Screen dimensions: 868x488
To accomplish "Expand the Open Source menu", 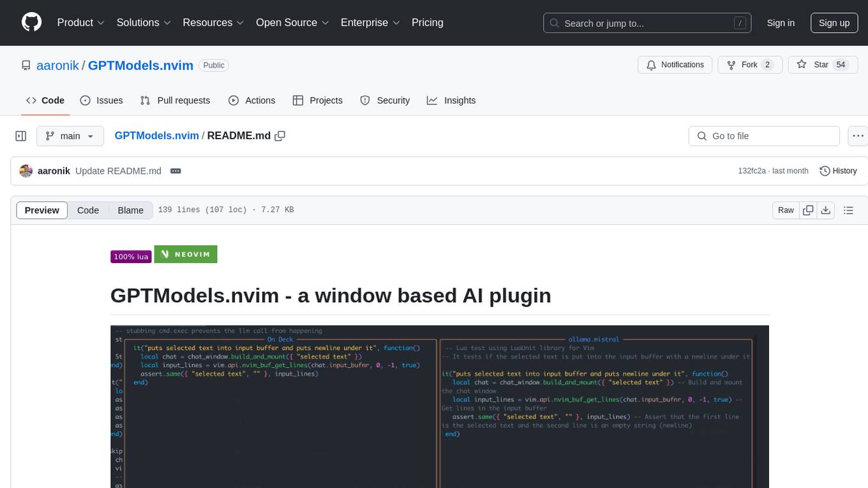I will 292,22.
